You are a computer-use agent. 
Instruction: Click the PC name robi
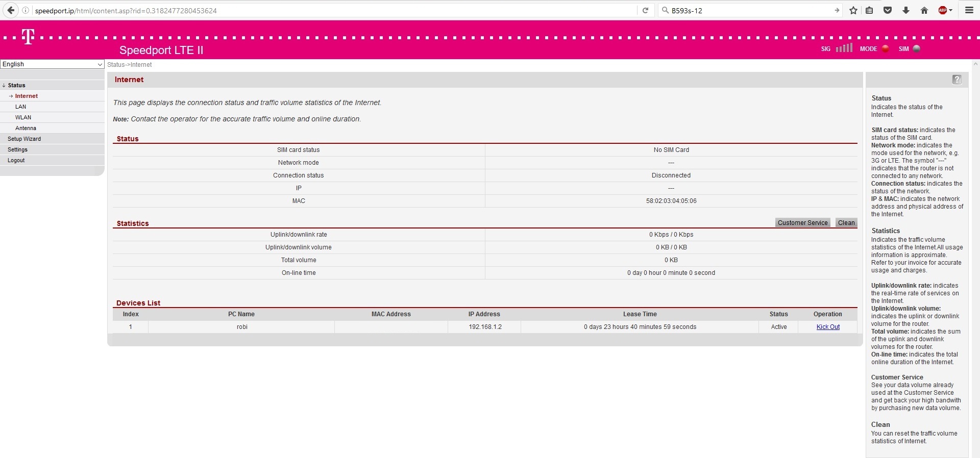click(x=242, y=327)
